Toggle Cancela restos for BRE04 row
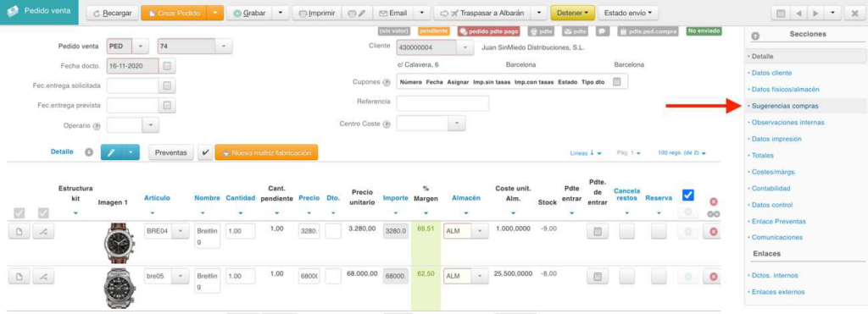Image resolution: width=868 pixels, height=314 pixels. tap(626, 232)
